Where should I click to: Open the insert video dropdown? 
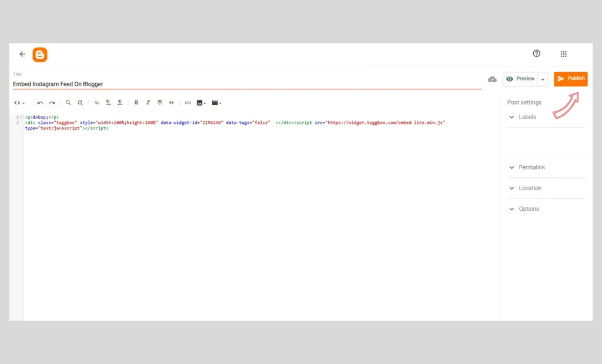(x=216, y=103)
